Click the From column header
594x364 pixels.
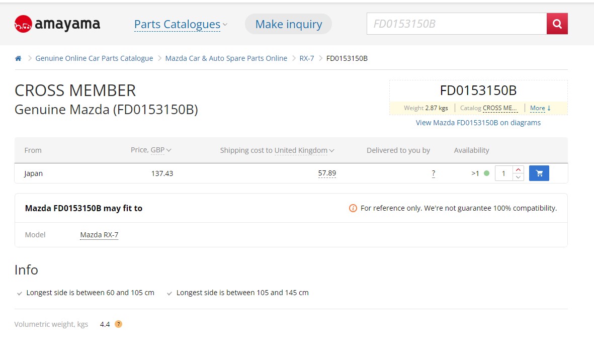(x=33, y=150)
